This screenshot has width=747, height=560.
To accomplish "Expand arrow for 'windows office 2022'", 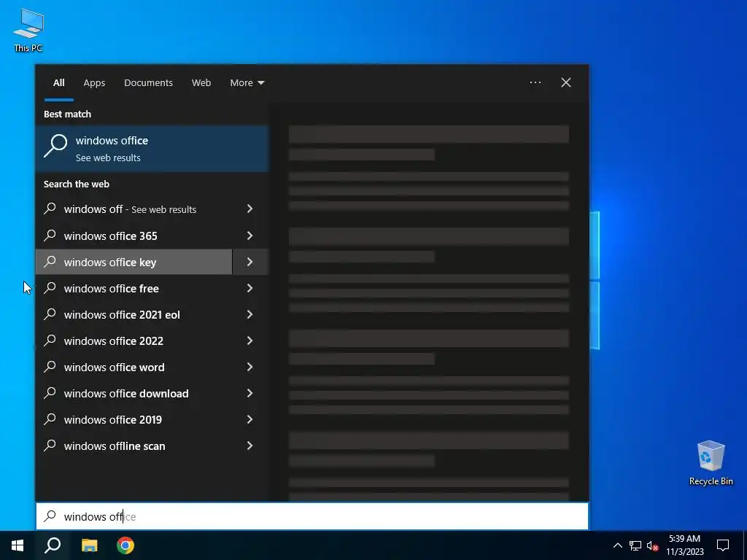I will coord(250,341).
